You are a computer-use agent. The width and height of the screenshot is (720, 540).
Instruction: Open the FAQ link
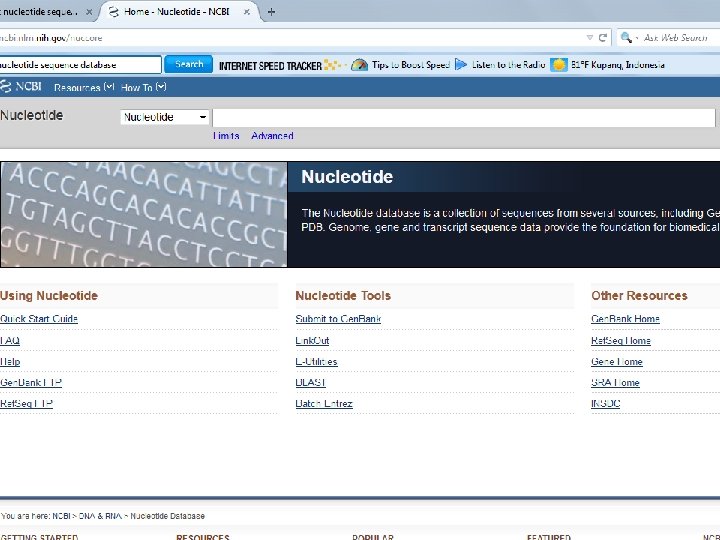[x=10, y=340]
